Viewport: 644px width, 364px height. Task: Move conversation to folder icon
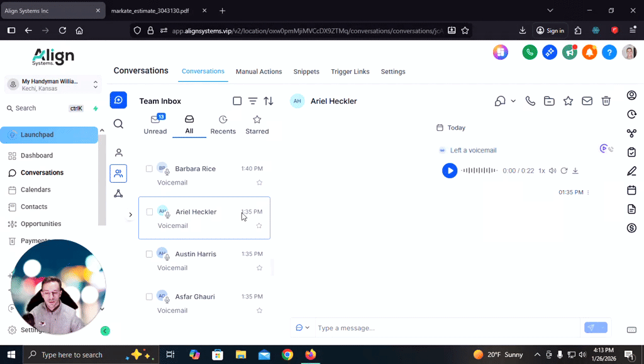coord(549,101)
